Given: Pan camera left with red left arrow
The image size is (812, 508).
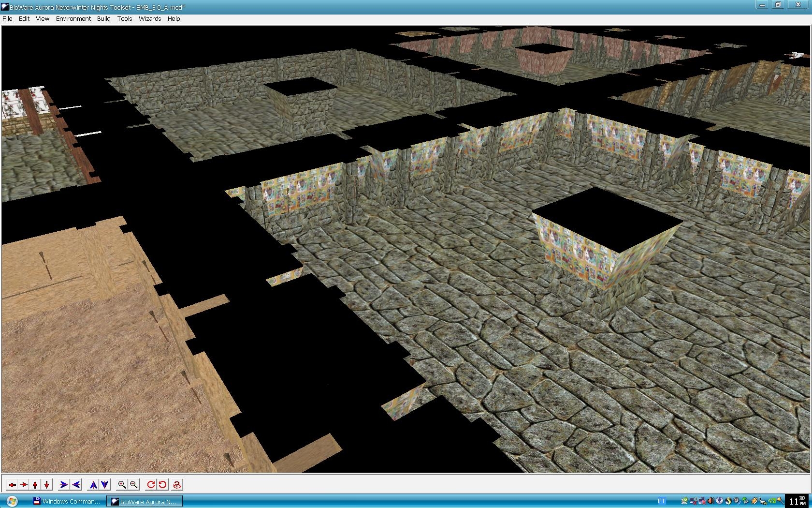Looking at the screenshot, I should click(12, 484).
